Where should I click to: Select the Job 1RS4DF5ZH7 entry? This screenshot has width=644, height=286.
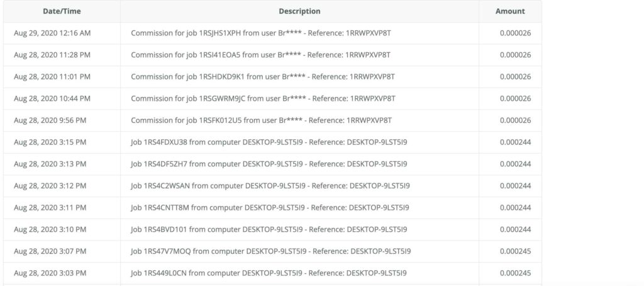[x=269, y=164]
